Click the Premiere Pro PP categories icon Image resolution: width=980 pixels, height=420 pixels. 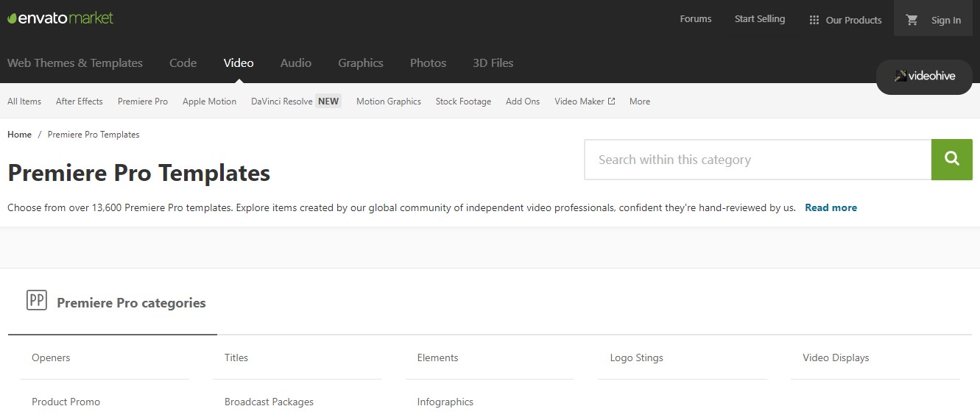(x=36, y=300)
